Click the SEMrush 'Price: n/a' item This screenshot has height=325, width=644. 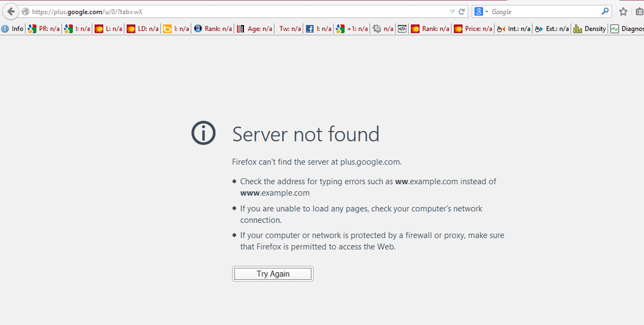(473, 29)
